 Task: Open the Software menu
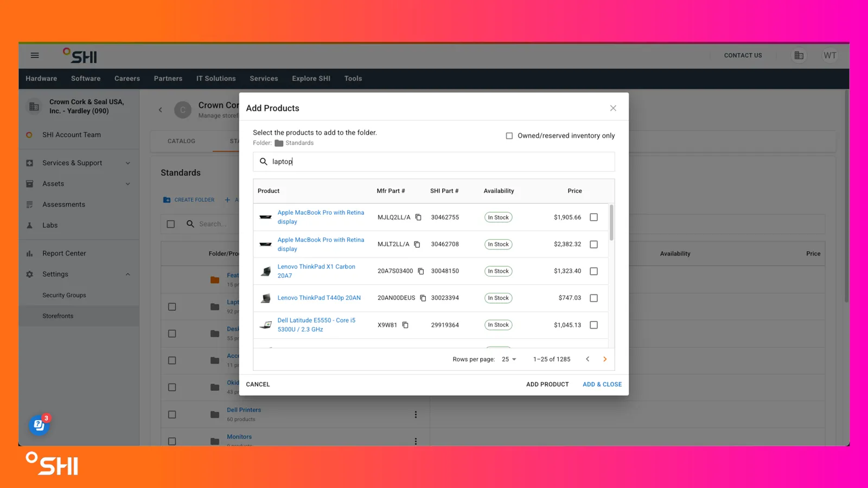click(86, 79)
